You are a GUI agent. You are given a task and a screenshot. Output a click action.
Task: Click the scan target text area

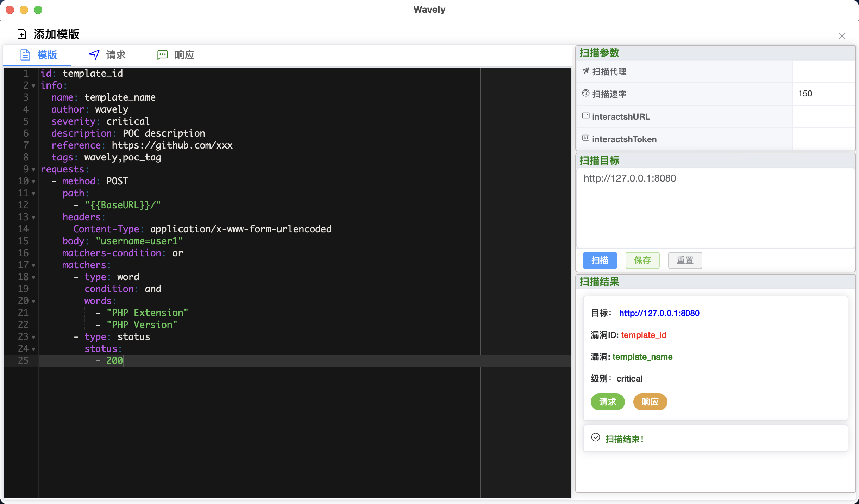pyautogui.click(x=715, y=208)
